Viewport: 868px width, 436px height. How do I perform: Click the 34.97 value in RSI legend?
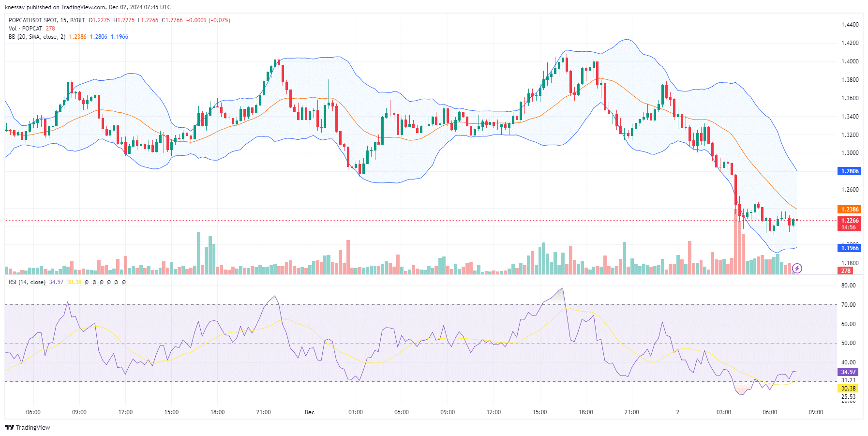coord(56,282)
